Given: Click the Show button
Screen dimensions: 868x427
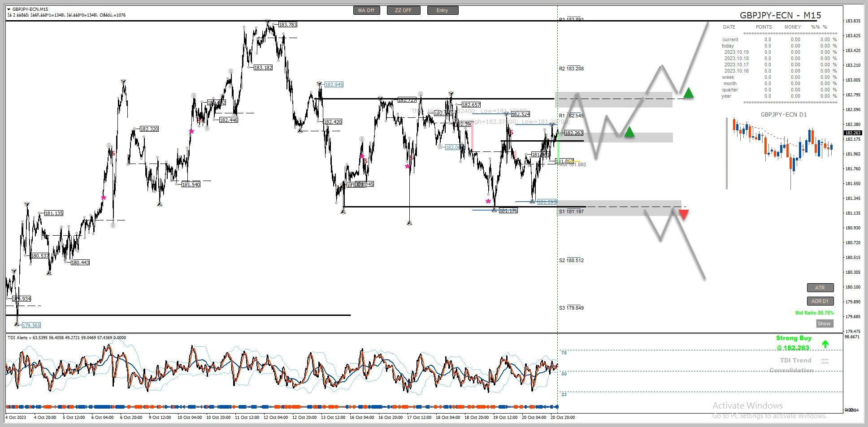Looking at the screenshot, I should (x=824, y=323).
